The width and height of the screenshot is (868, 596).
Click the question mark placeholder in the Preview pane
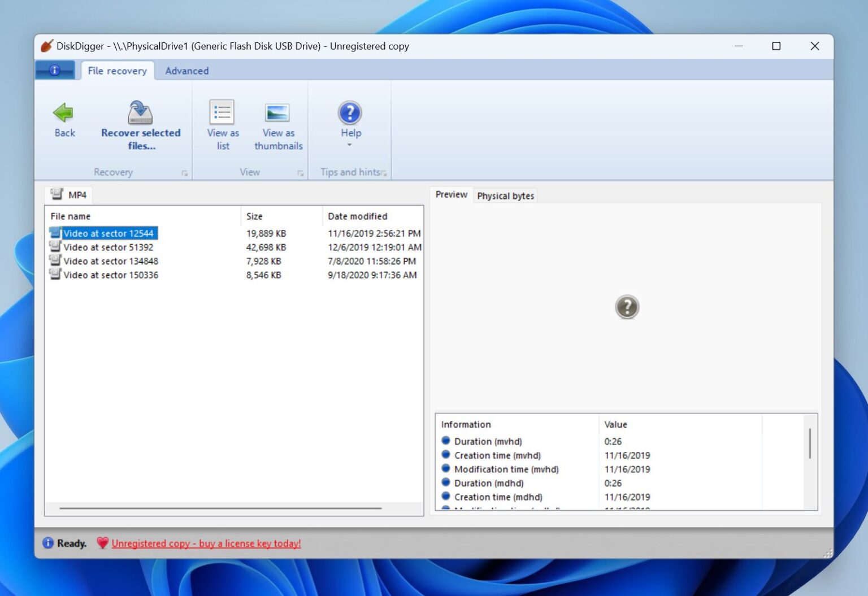tap(627, 307)
